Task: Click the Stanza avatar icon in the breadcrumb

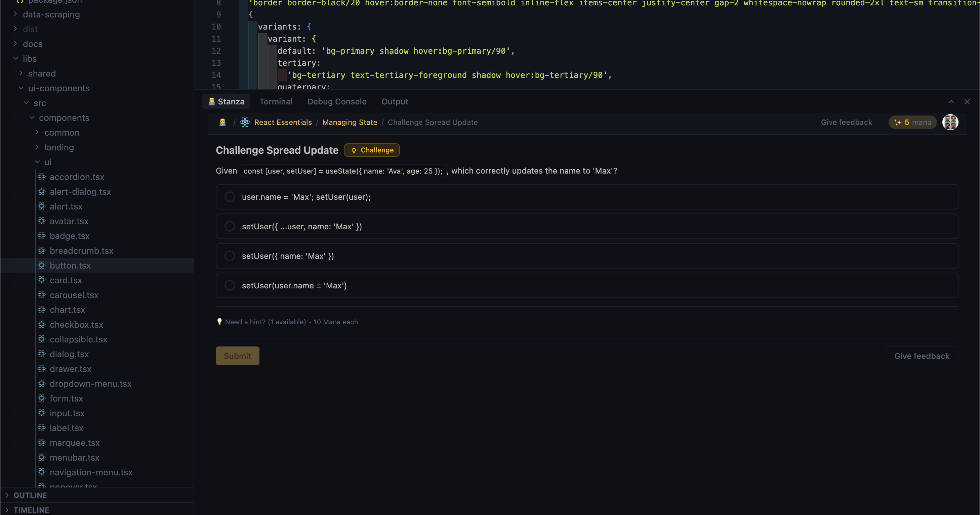Action: click(x=222, y=122)
